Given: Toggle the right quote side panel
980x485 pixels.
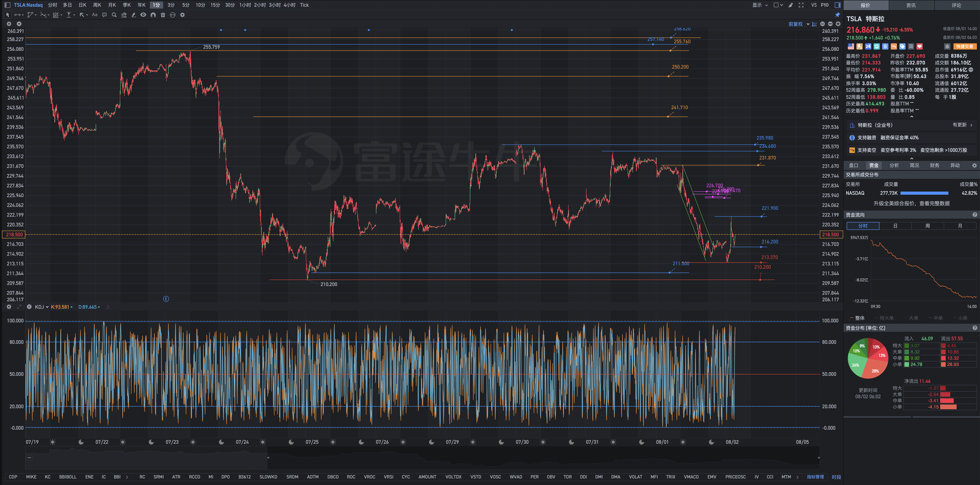Looking at the screenshot, I should click(837, 5).
